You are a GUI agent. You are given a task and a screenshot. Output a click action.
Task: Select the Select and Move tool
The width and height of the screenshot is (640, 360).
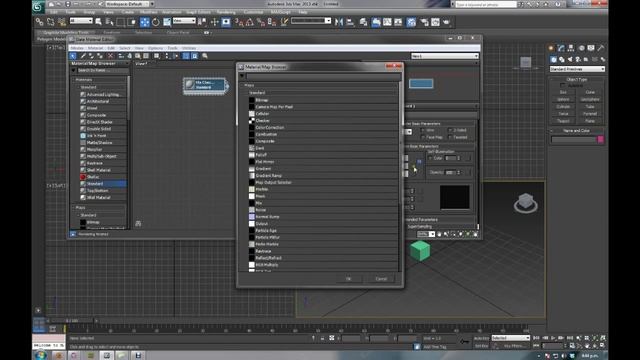coord(144,22)
